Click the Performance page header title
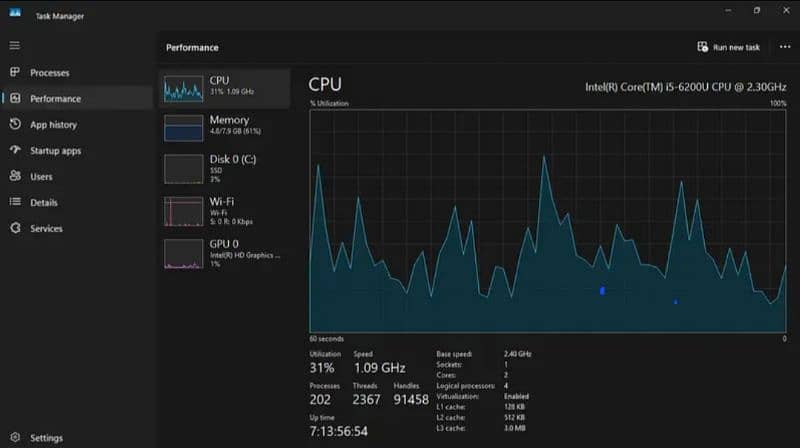This screenshot has height=448, width=800. point(192,47)
